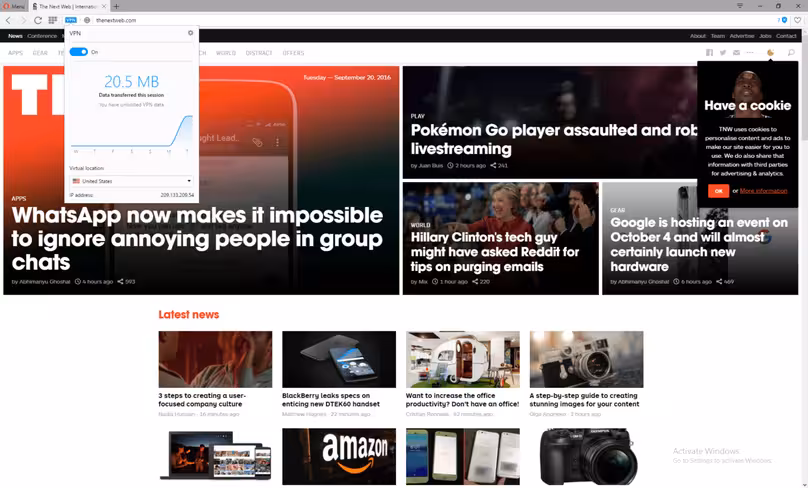Open company culture article thumbnail
808x488 pixels.
point(215,359)
